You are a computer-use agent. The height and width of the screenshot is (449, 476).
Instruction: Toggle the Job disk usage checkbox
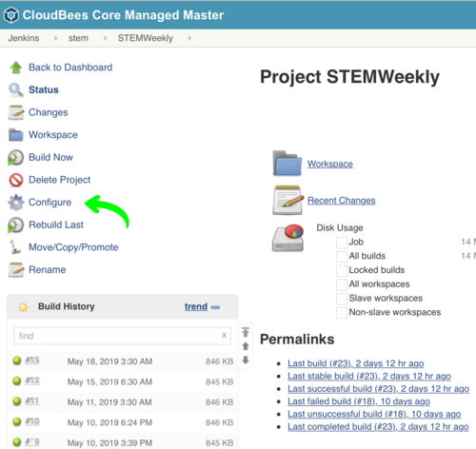342,243
